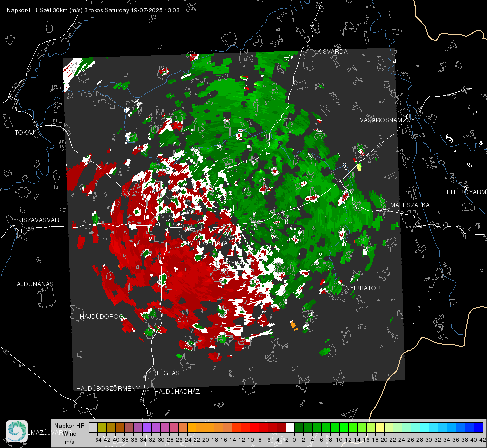
Task: Pick the yellow swatch between 18 and 20
Action: [380, 428]
